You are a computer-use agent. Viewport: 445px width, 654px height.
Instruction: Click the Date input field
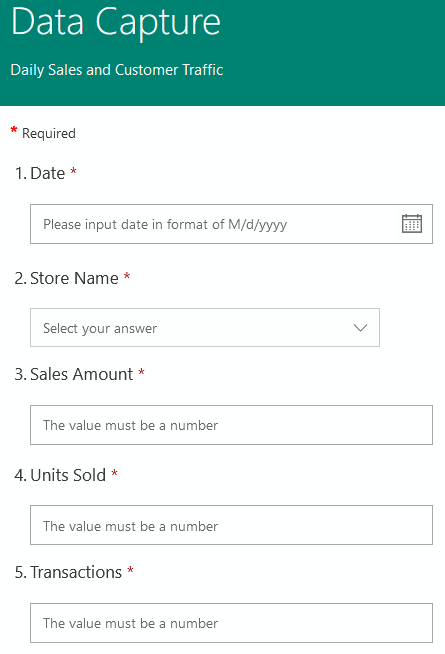231,224
